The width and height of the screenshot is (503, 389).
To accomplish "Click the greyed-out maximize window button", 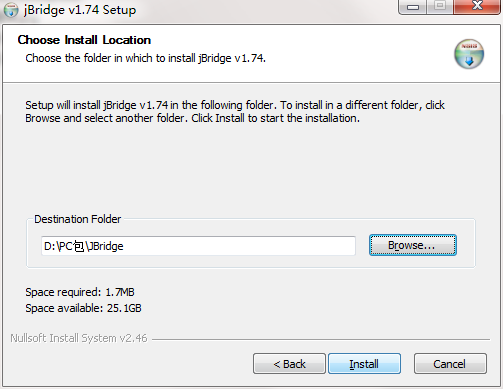I will tap(440, 7).
